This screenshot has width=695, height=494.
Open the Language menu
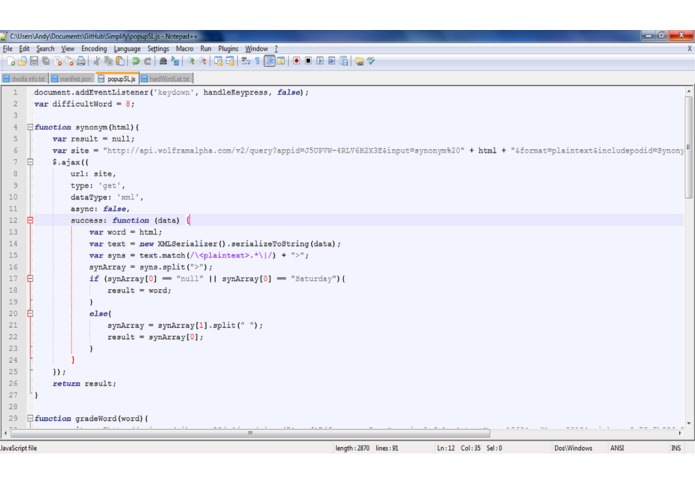pos(127,49)
